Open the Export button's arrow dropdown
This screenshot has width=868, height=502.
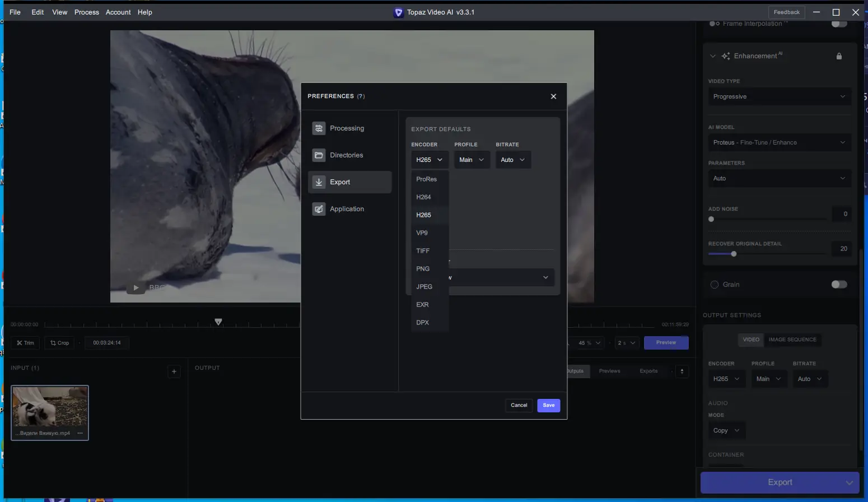tap(850, 482)
